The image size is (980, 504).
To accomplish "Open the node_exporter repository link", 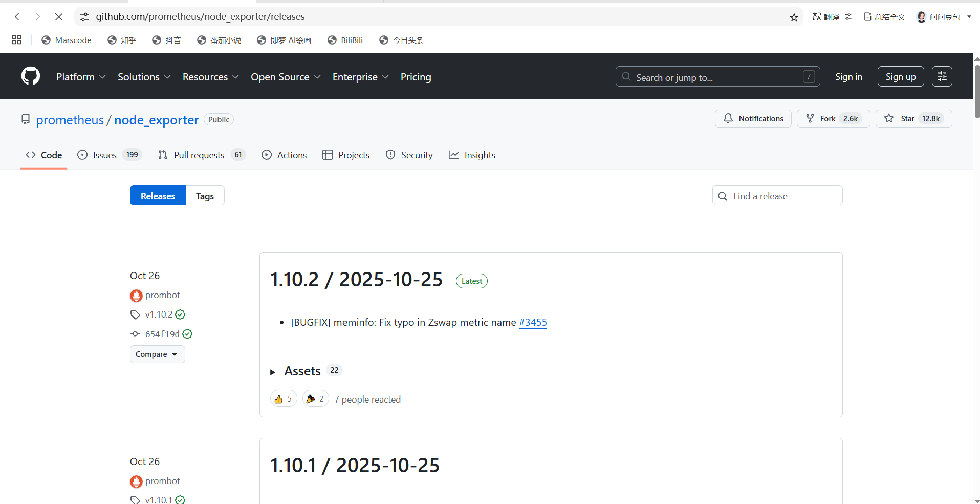I will point(156,120).
